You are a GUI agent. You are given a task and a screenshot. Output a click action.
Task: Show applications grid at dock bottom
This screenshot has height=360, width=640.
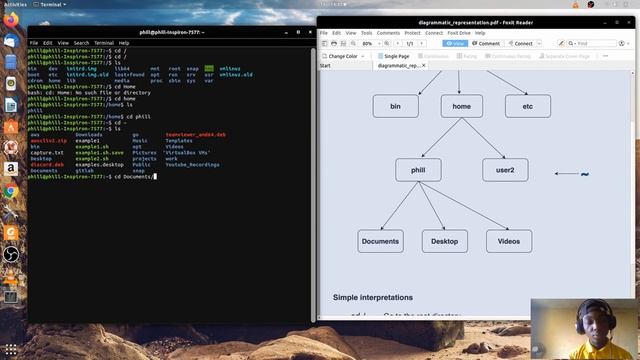click(11, 349)
